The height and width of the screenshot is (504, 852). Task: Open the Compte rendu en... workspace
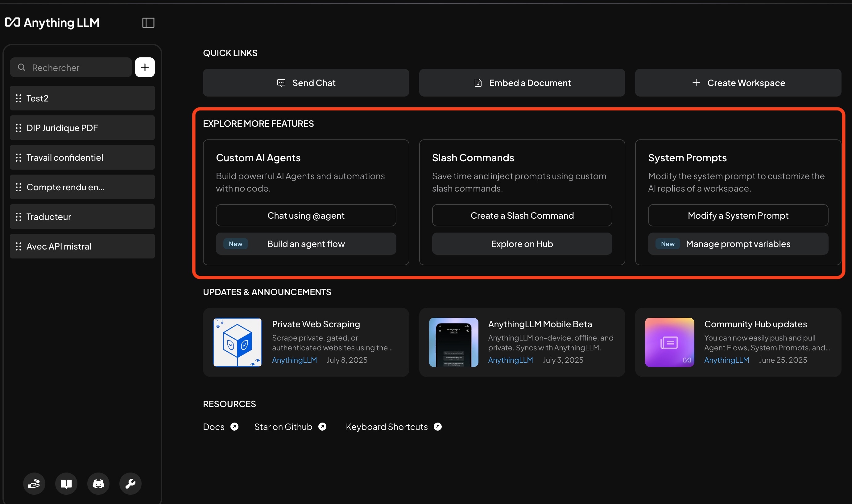82,187
